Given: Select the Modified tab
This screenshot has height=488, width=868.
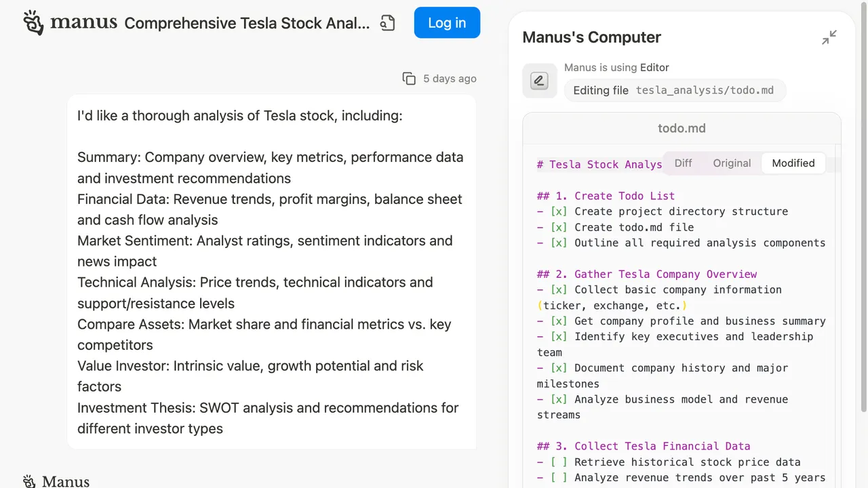Looking at the screenshot, I should point(793,163).
